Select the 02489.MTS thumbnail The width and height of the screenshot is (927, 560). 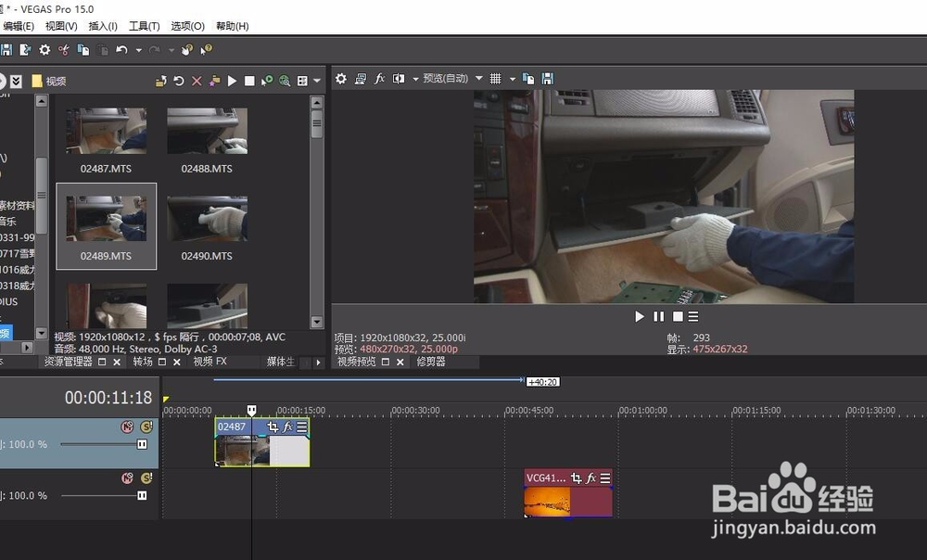(107, 219)
